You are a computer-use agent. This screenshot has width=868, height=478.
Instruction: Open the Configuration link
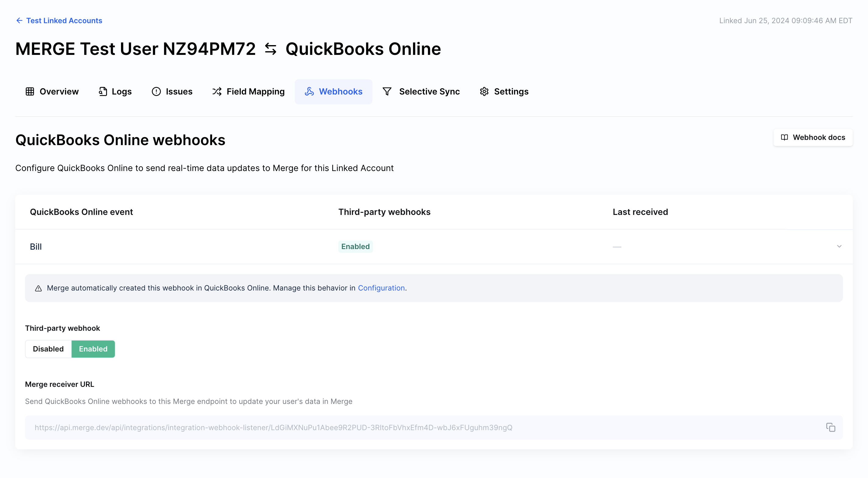(381, 288)
